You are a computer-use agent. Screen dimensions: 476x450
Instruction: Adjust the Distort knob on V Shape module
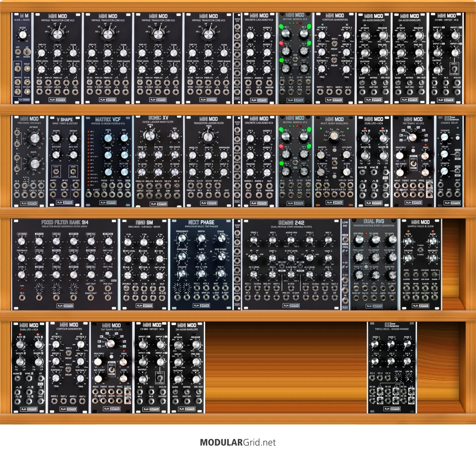tap(56, 155)
